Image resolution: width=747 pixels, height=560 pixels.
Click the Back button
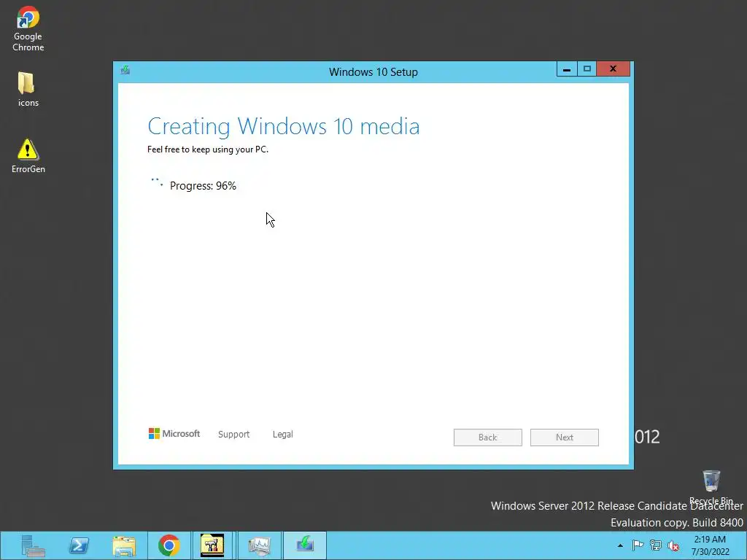point(488,437)
